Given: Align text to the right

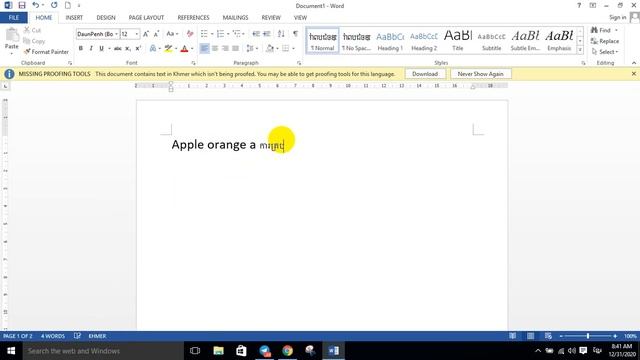Looking at the screenshot, I should click(x=225, y=48).
